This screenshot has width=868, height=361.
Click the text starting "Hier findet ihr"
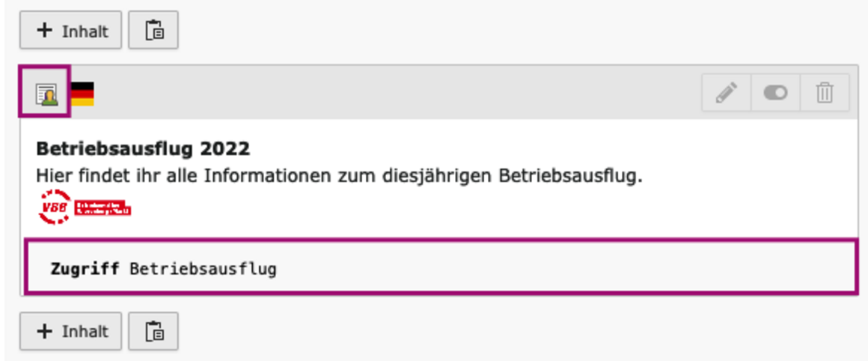tap(339, 178)
